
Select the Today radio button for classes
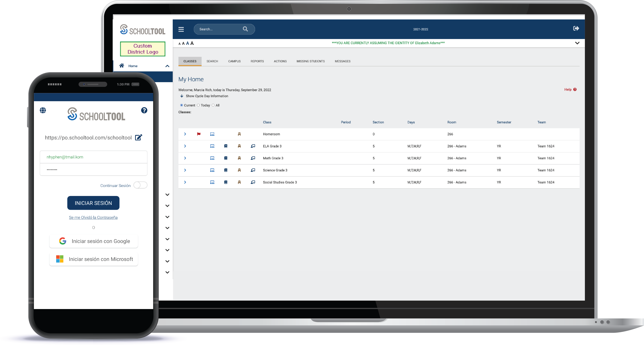(x=199, y=105)
